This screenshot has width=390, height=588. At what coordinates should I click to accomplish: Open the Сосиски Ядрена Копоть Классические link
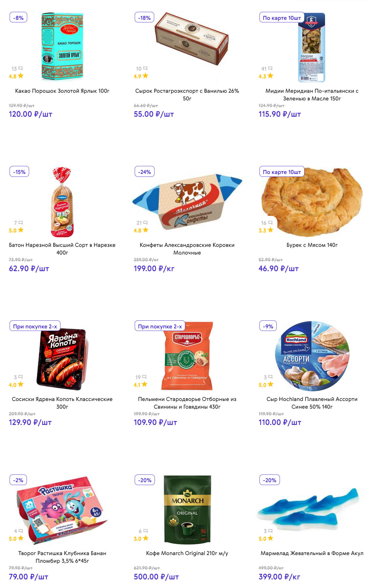click(62, 403)
